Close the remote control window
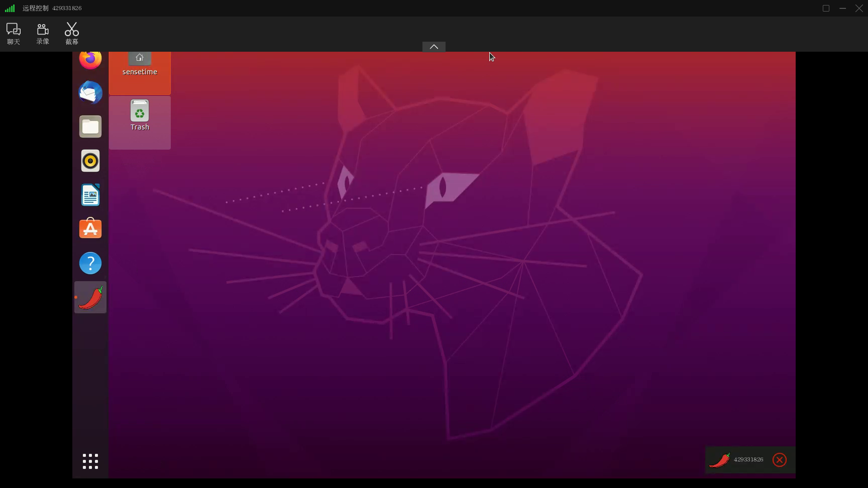The image size is (868, 488). (x=859, y=8)
